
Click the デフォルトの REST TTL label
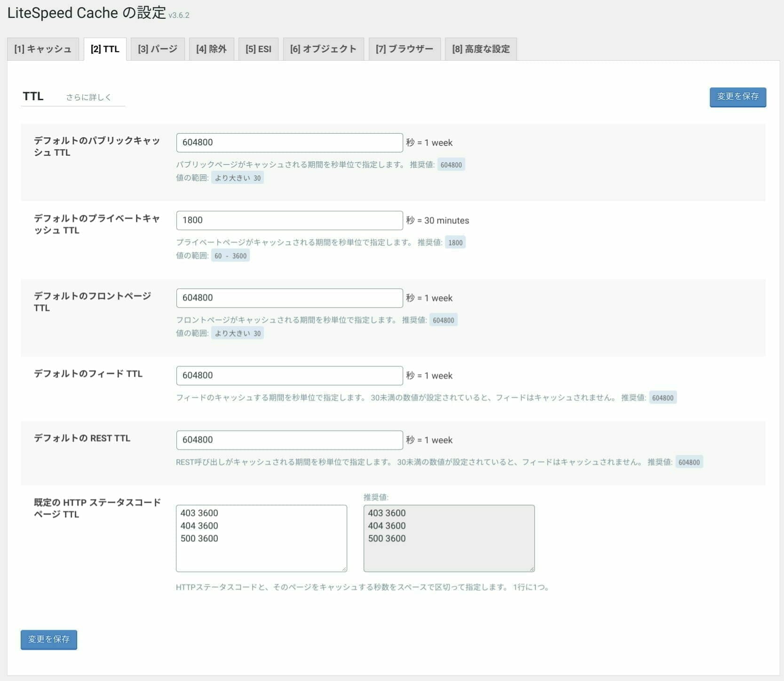[x=82, y=438]
